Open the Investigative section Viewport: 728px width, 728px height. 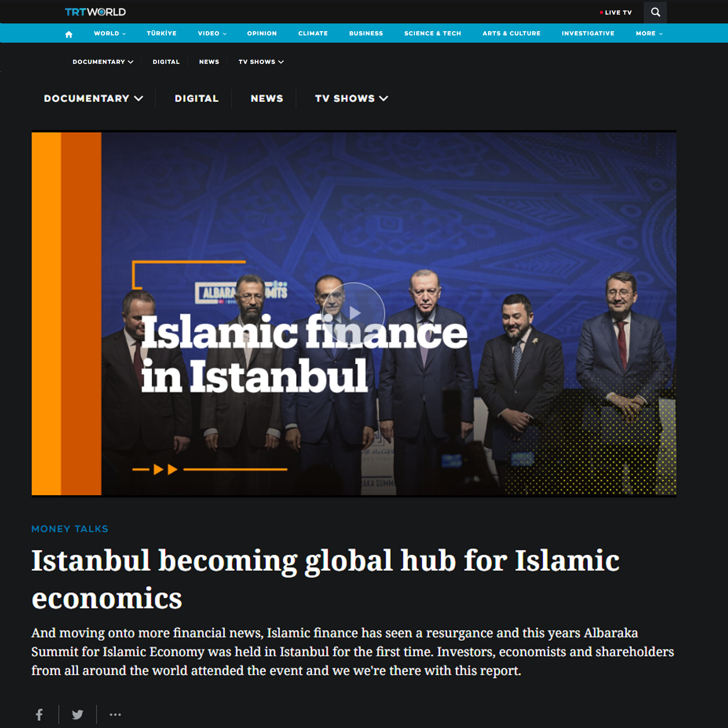click(588, 33)
